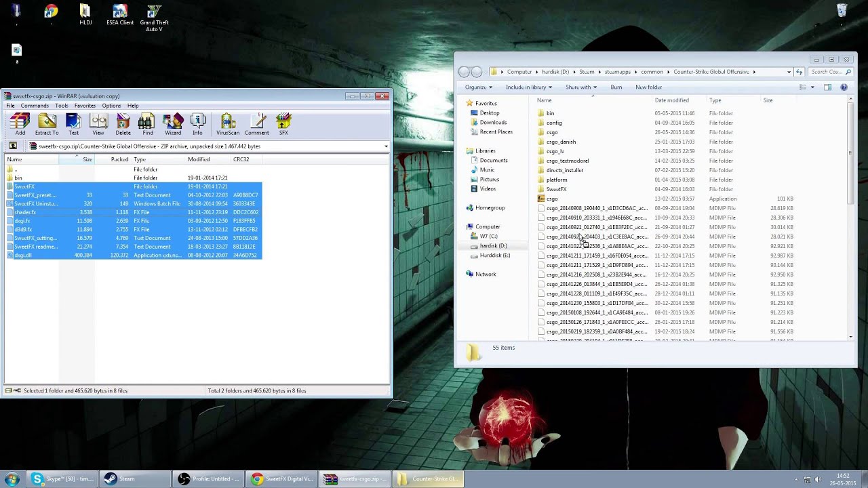Screen dimensions: 868x488
Task: Open Explorer address bar history dropdown
Action: click(789, 72)
